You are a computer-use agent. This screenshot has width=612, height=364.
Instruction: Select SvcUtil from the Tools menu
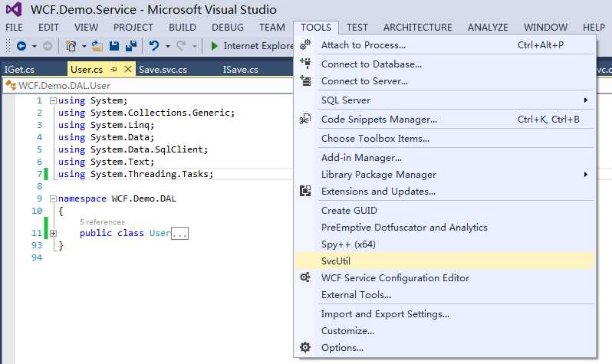pos(336,261)
